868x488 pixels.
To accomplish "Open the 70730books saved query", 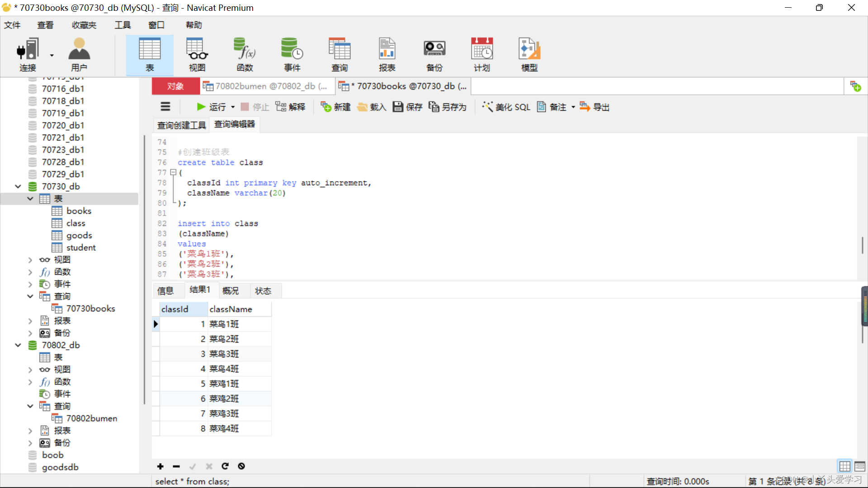I will click(90, 309).
